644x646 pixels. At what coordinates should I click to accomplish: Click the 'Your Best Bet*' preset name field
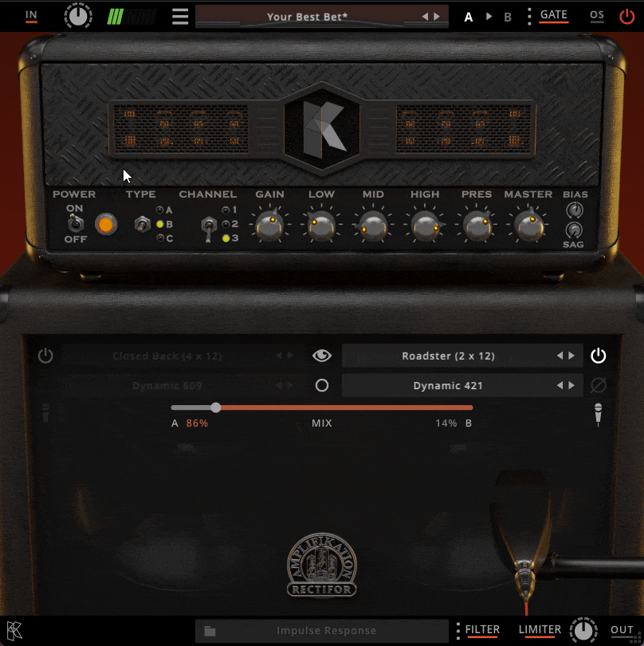pos(319,15)
